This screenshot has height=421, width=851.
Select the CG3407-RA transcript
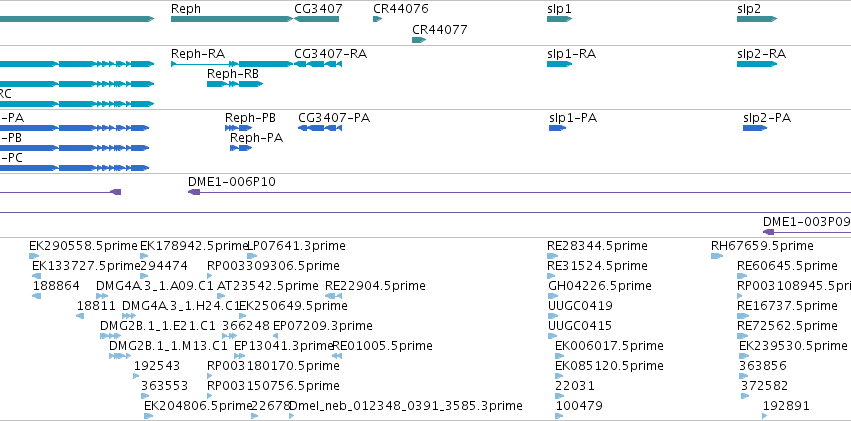coord(318,64)
